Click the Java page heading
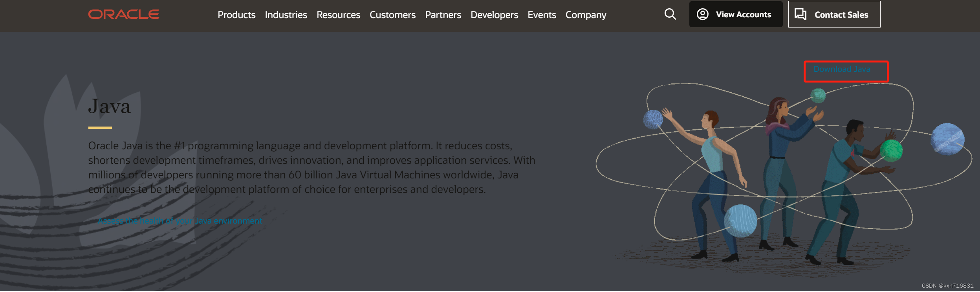Viewport: 980px width, 292px height. click(110, 106)
